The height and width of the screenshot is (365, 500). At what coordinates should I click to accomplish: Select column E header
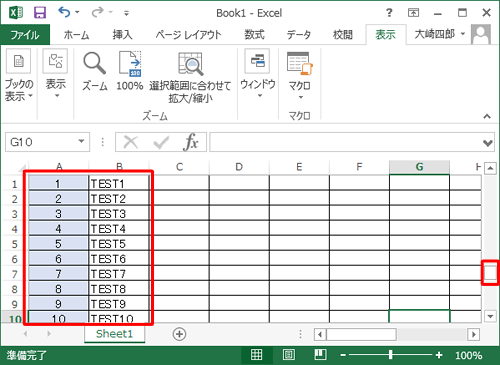pyautogui.click(x=299, y=167)
